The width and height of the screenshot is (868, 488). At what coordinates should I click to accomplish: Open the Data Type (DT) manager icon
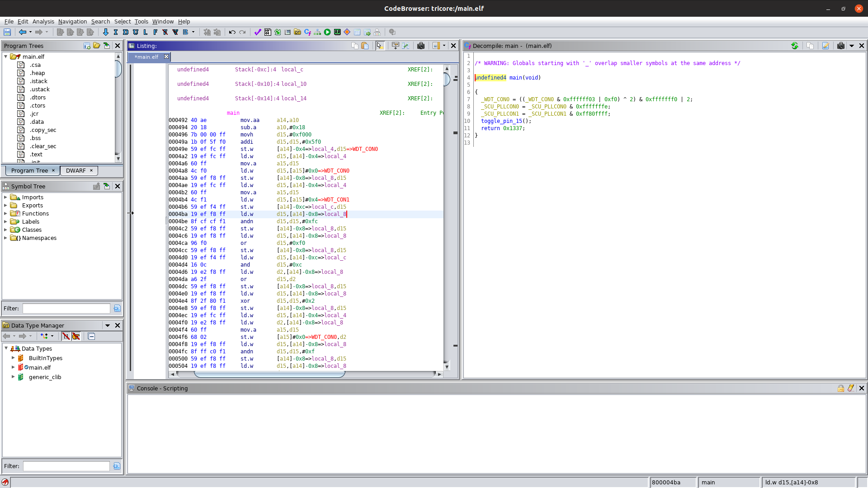[x=297, y=32]
